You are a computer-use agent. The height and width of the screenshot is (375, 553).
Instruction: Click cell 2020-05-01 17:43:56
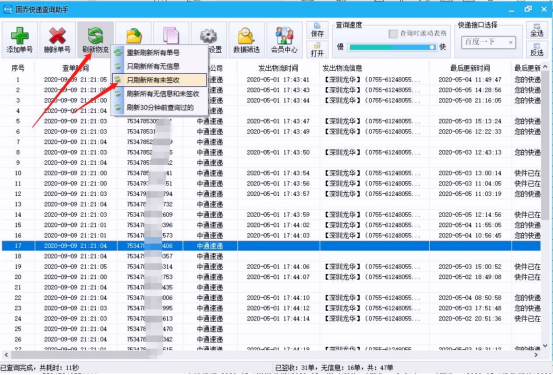[279, 183]
